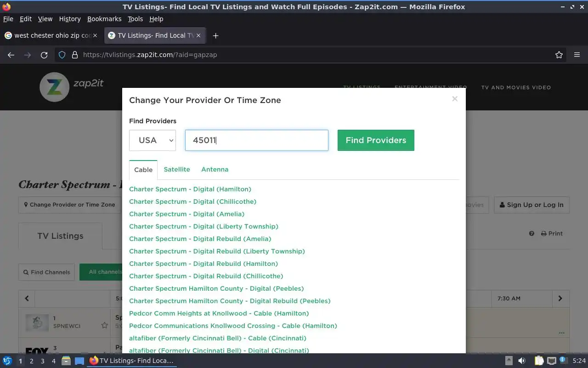Show desktop using blue taskbar icon
Screen dimensions: 588x368
click(79, 361)
